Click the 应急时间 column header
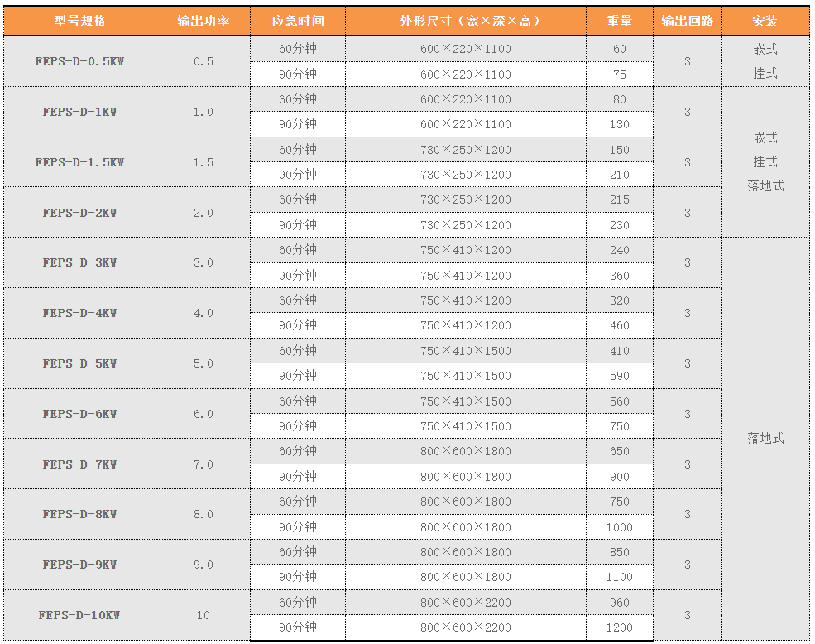 (297, 21)
